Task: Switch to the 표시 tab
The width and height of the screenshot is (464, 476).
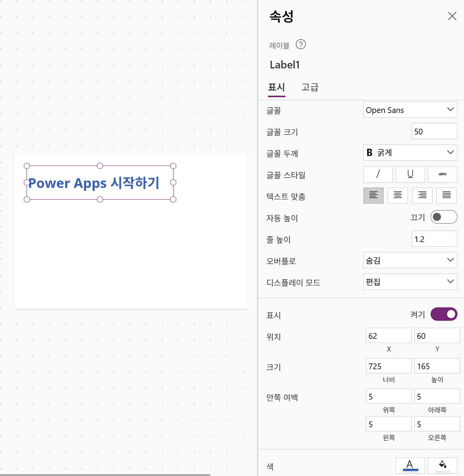Action: point(277,87)
